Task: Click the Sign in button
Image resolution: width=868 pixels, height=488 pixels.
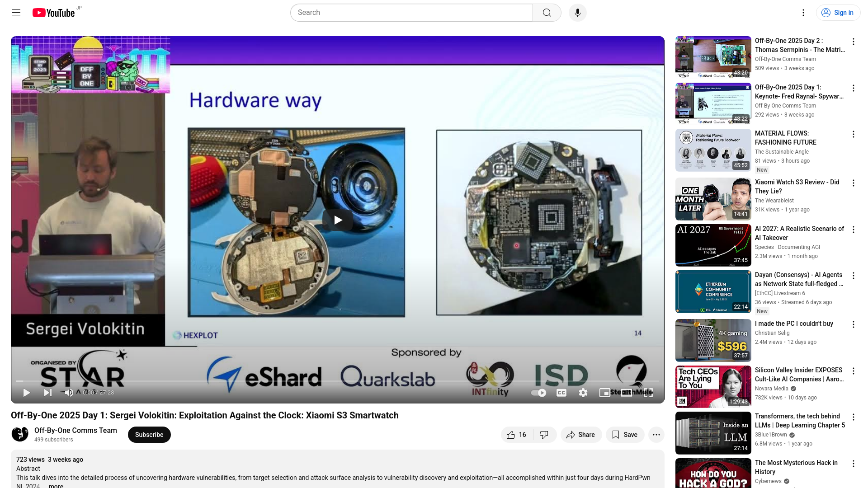Action: pyautogui.click(x=838, y=13)
